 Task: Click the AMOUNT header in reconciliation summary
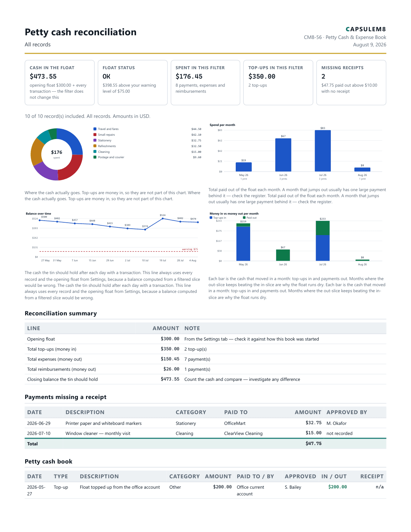click(x=166, y=328)
